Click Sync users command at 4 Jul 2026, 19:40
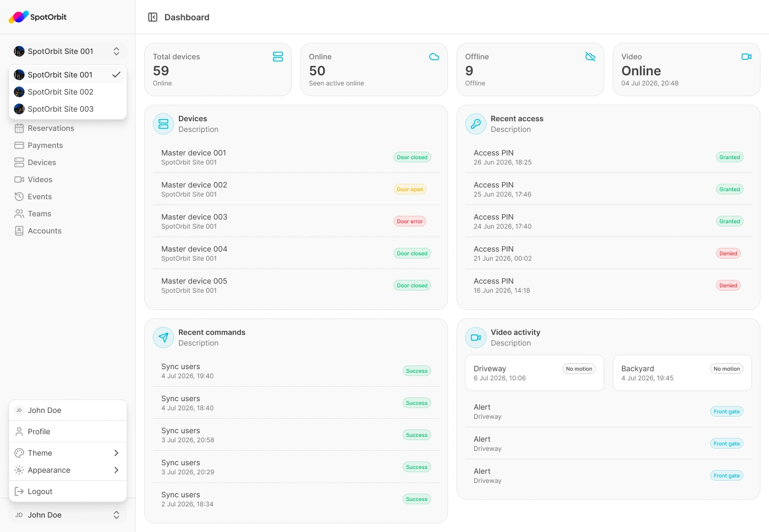The image size is (769, 532). (296, 371)
